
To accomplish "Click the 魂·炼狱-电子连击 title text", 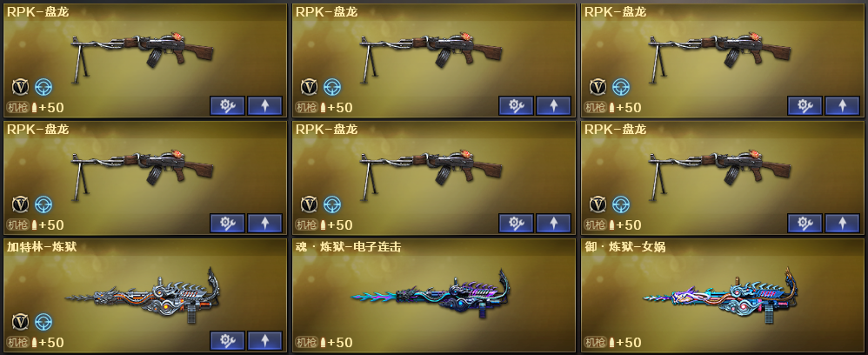I will (348, 247).
